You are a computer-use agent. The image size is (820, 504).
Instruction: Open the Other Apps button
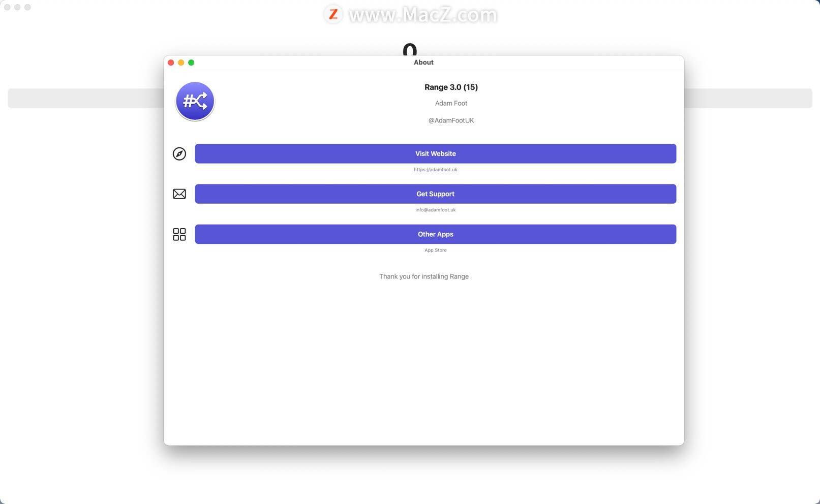435,234
